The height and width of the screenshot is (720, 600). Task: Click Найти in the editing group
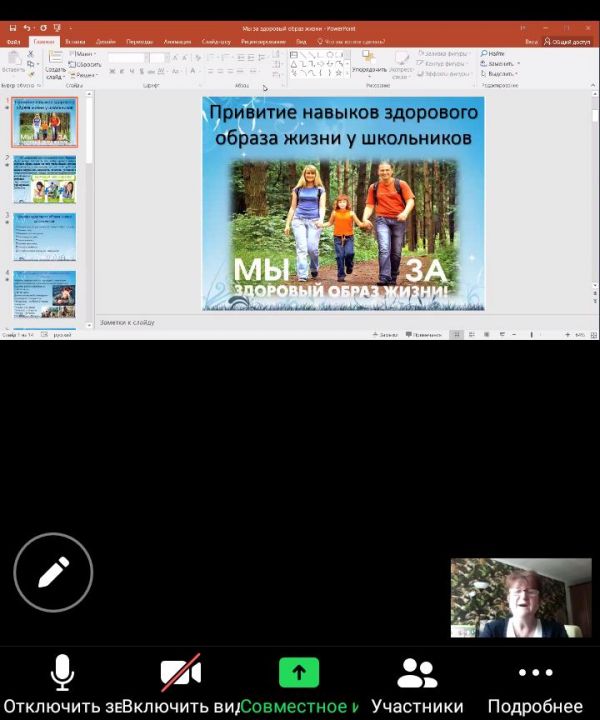point(495,53)
